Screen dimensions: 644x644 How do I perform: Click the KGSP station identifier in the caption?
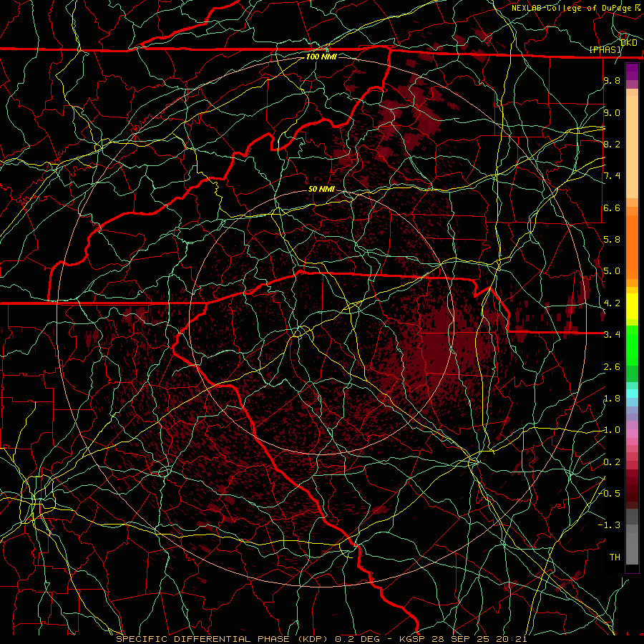[411, 639]
